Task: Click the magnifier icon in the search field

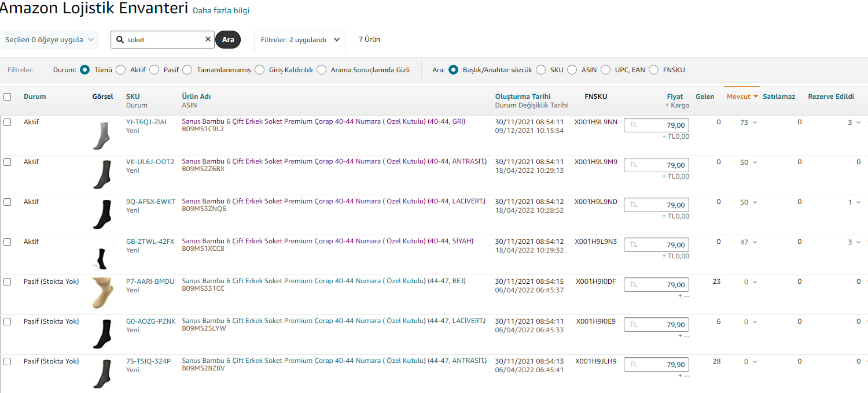Action: point(120,40)
